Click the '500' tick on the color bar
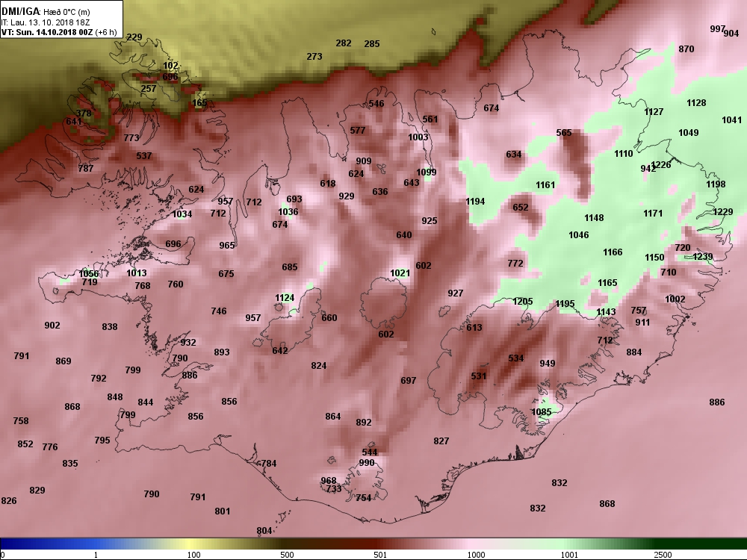The image size is (747, 560). [287, 555]
